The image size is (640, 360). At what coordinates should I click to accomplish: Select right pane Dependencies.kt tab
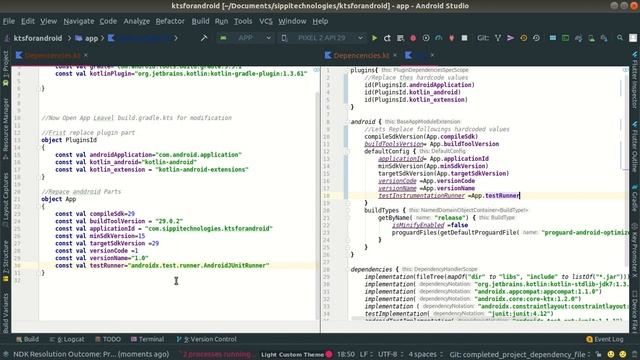361,56
